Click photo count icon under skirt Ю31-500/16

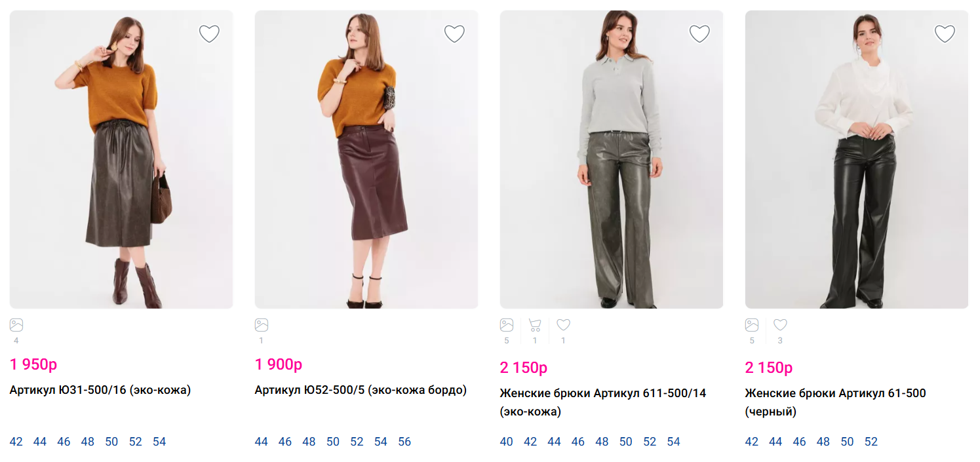[16, 325]
